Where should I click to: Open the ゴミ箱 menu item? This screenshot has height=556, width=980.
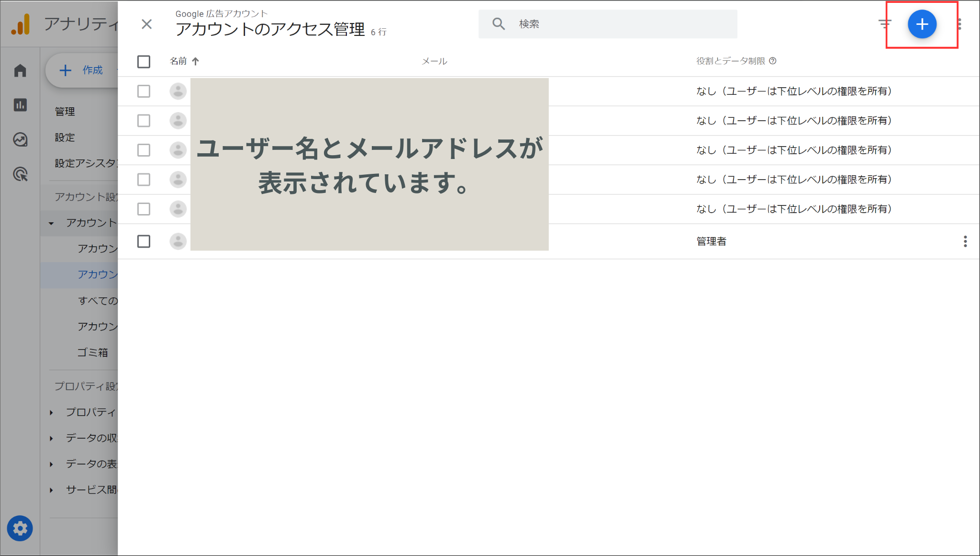pos(93,352)
